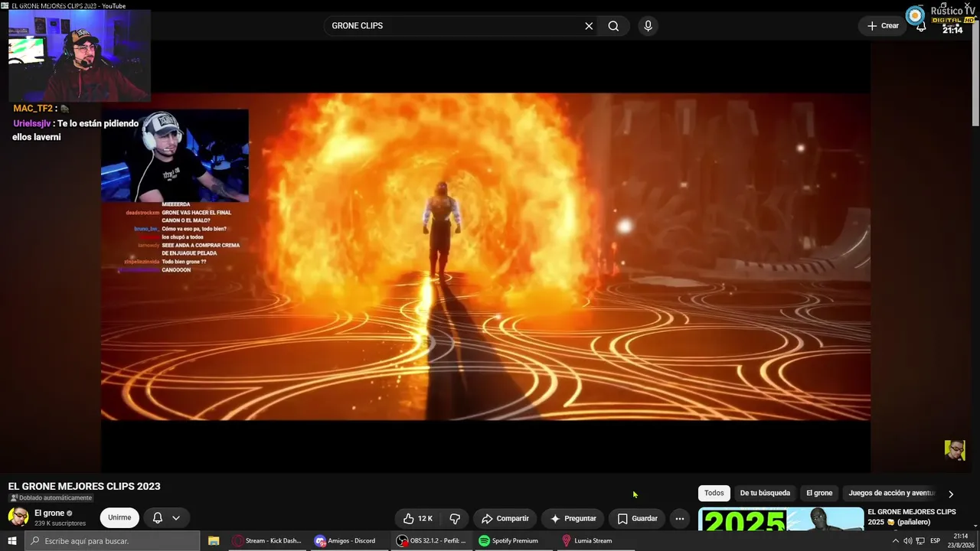Click the Doblado automáticamente label
Screen dimensions: 980x551
pyautogui.click(x=51, y=498)
